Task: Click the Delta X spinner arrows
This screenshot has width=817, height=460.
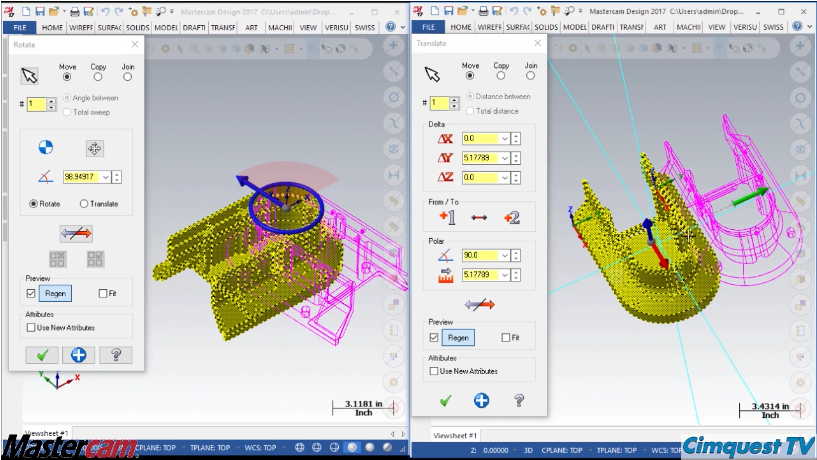Action: (516, 139)
